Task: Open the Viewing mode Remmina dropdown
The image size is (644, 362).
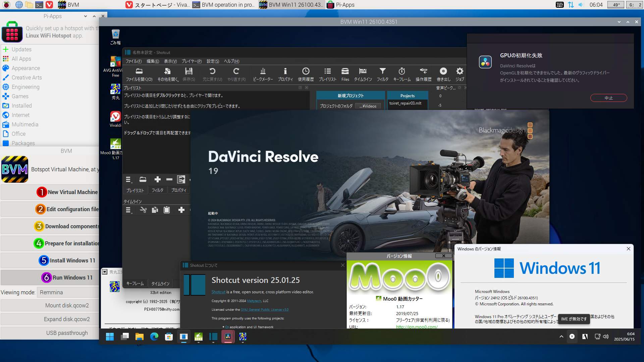Action: point(68,292)
